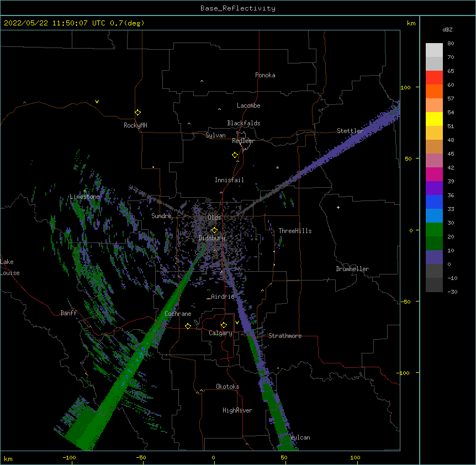This screenshot has height=465, width=476.
Task: Click the Airdrie city label
Action: point(223,297)
